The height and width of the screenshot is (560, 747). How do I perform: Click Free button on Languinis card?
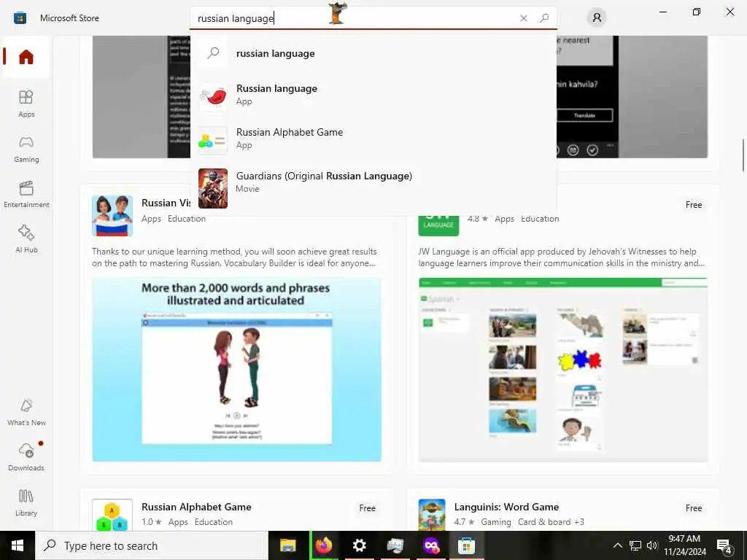click(694, 508)
